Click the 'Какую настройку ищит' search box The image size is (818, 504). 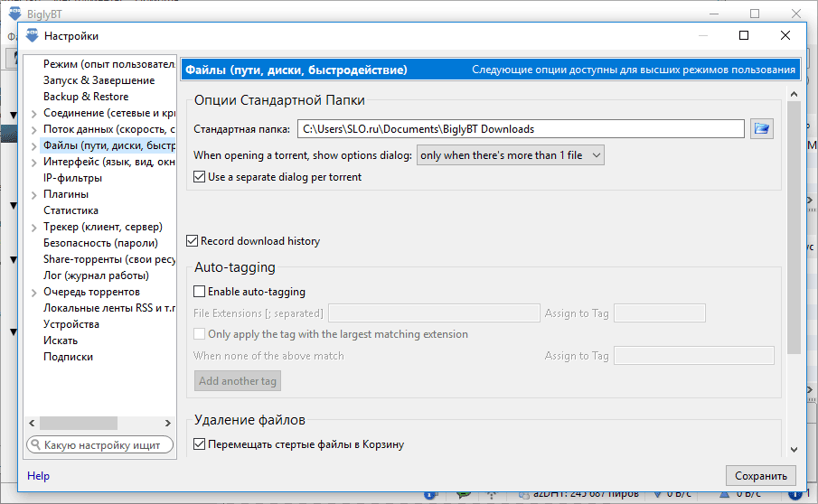[x=100, y=445]
